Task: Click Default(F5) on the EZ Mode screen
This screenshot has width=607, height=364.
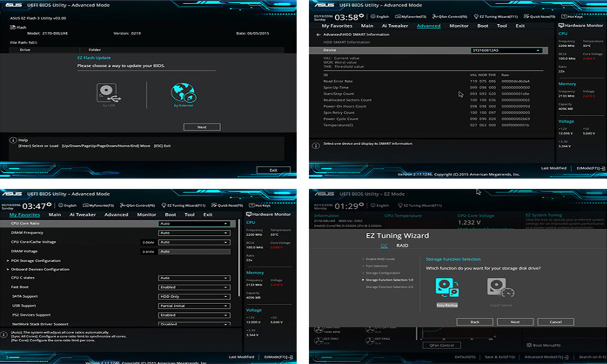Action: coord(465,357)
